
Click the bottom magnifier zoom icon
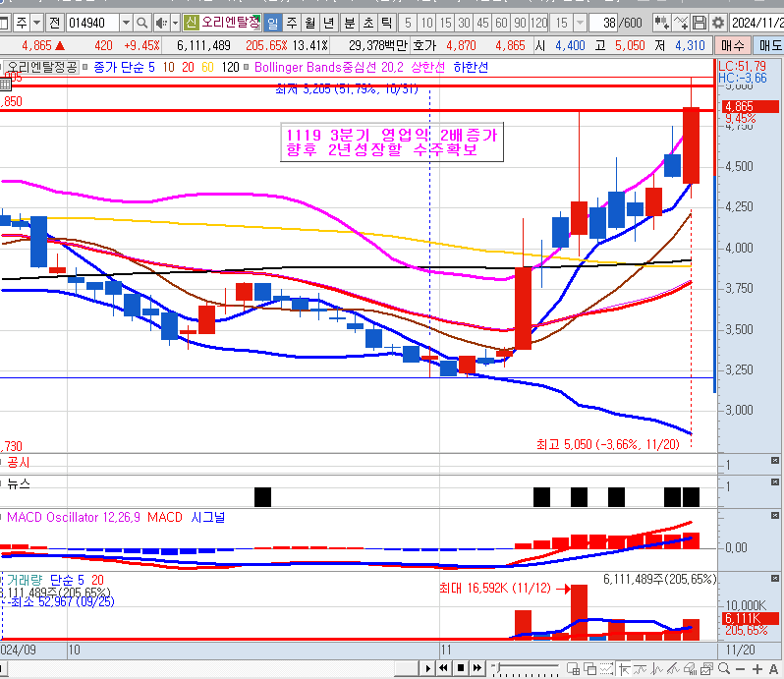point(723,668)
